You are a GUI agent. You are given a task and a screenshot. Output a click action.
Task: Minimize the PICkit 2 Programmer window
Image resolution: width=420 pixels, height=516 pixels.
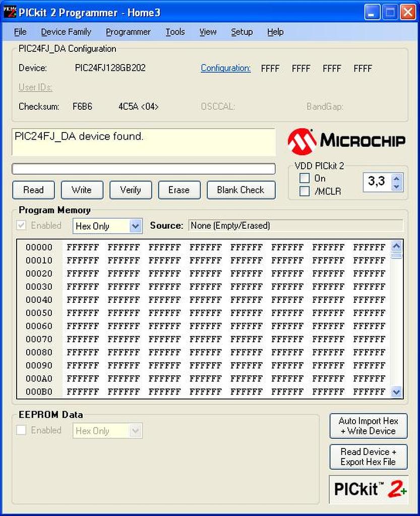(x=372, y=13)
